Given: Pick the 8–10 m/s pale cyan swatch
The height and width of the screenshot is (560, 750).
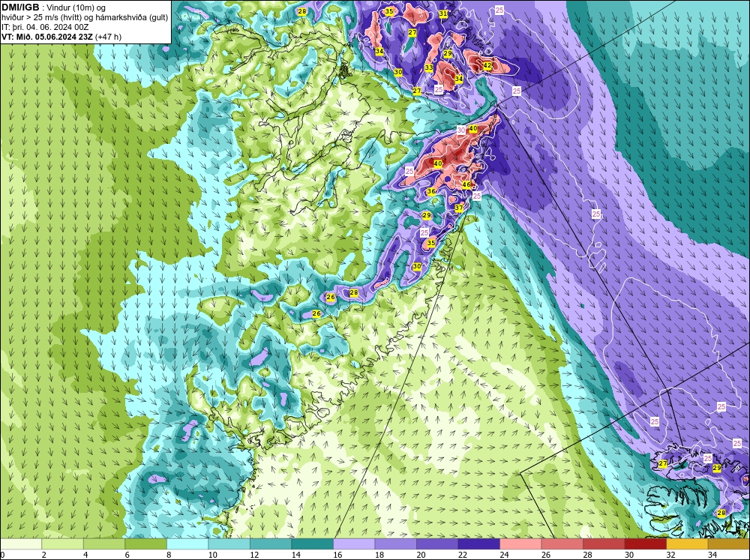Looking at the screenshot, I should 187,544.
